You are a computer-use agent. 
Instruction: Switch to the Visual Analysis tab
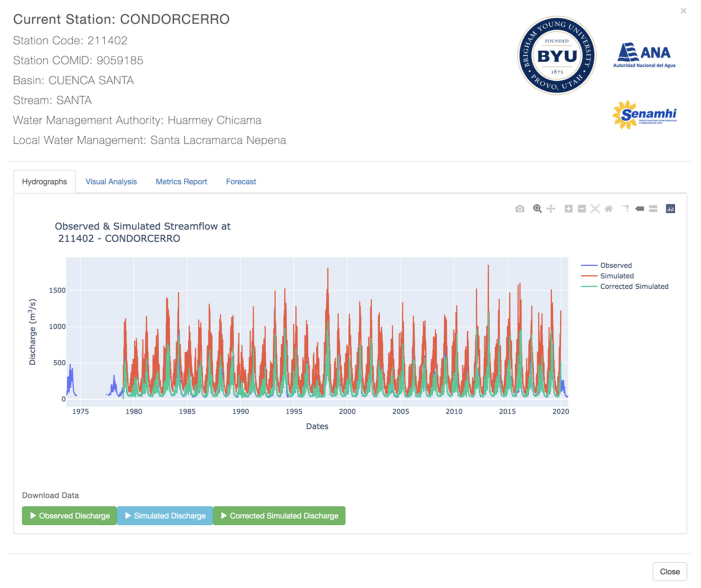point(111,181)
